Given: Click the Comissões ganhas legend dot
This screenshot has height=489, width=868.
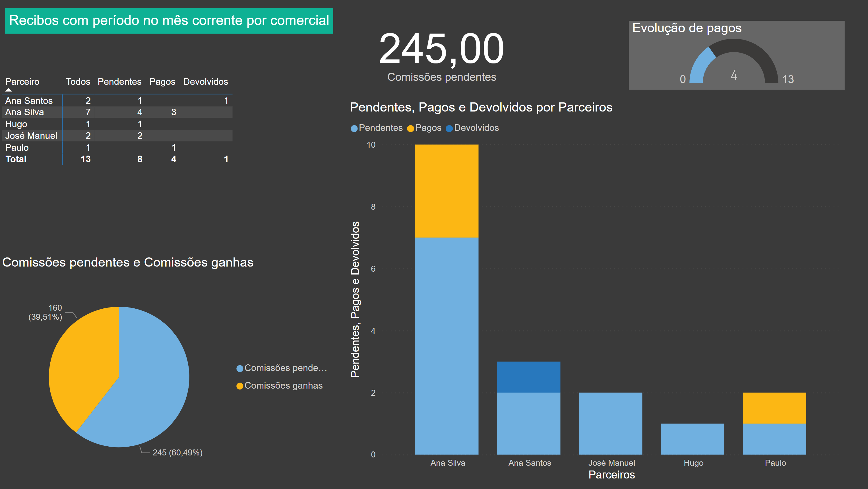Looking at the screenshot, I should [x=239, y=386].
